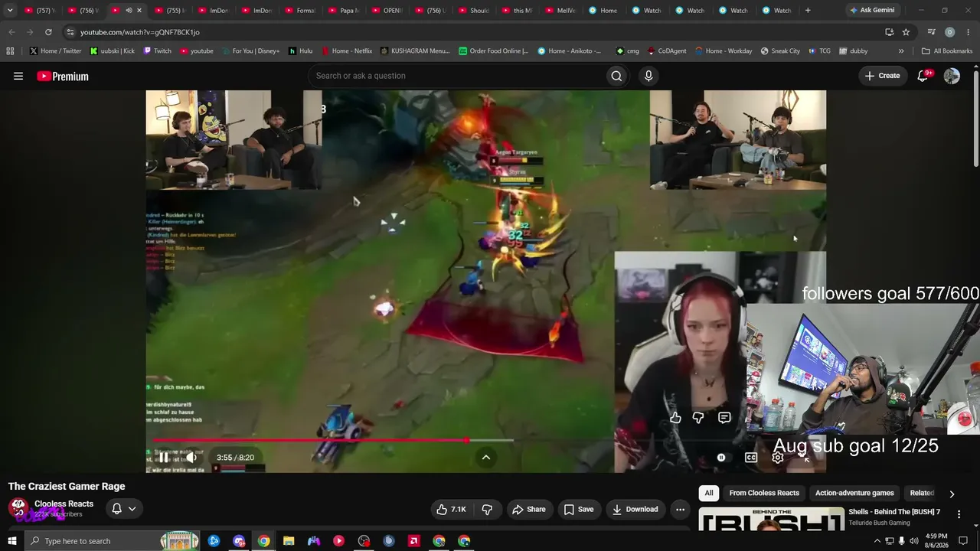Click the Create button

tap(882, 76)
